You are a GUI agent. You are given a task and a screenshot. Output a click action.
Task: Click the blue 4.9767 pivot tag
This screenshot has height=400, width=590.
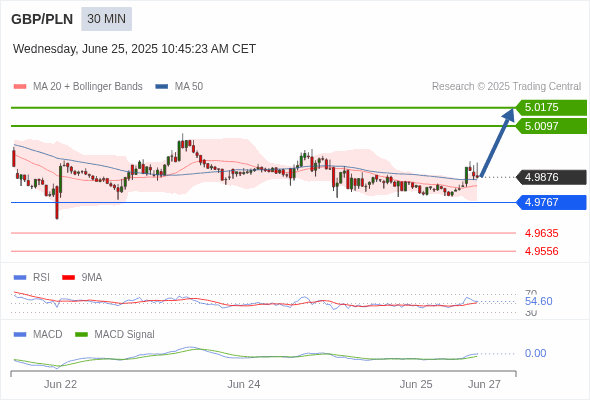pyautogui.click(x=551, y=202)
